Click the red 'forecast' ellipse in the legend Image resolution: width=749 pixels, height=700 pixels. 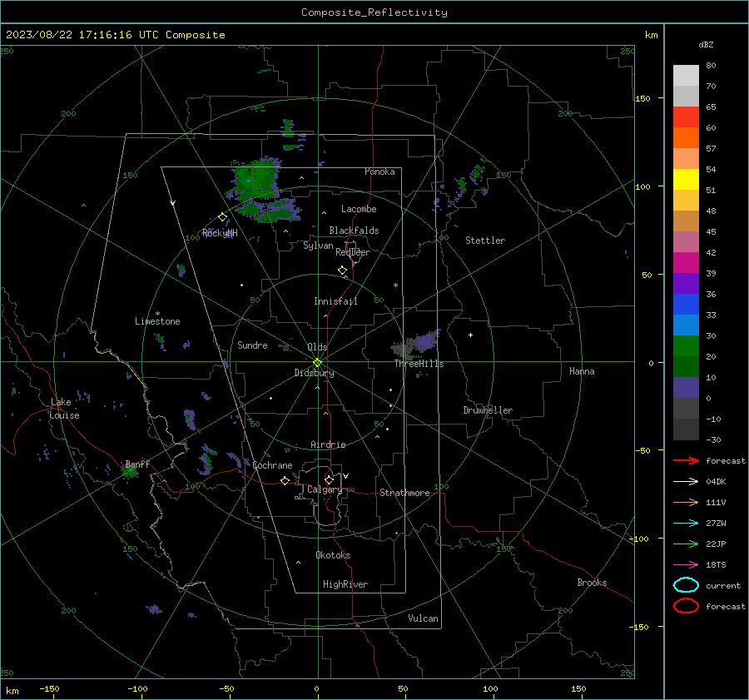686,606
